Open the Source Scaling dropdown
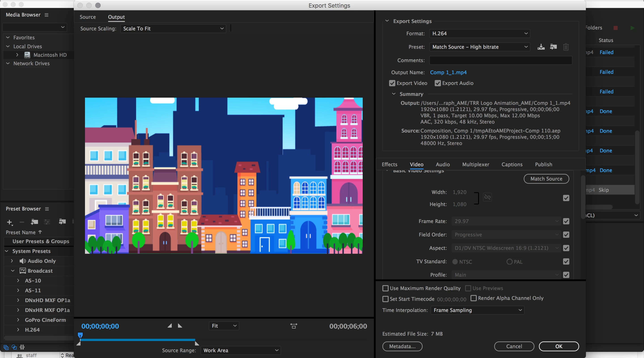The image size is (644, 358). click(x=173, y=28)
